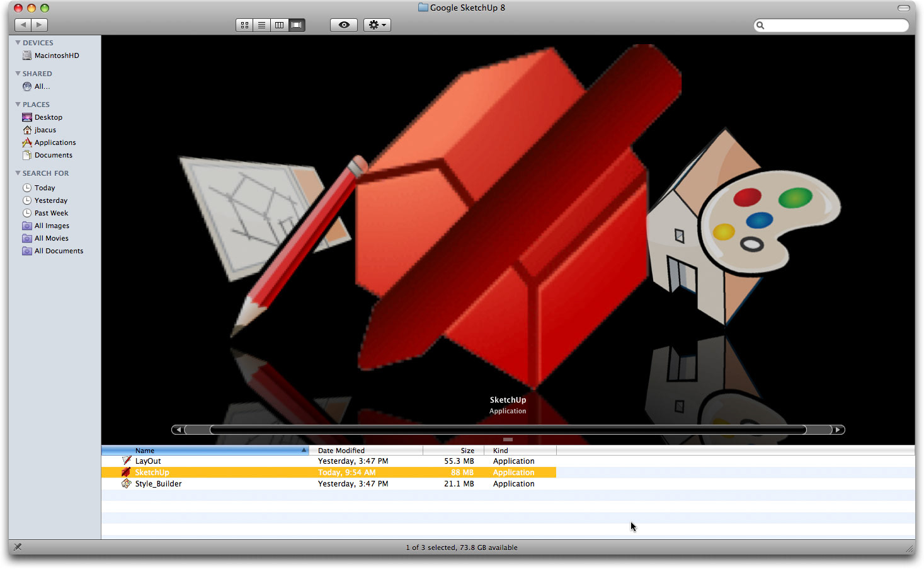Select the LayOut row
This screenshot has width=924, height=569.
click(x=329, y=461)
